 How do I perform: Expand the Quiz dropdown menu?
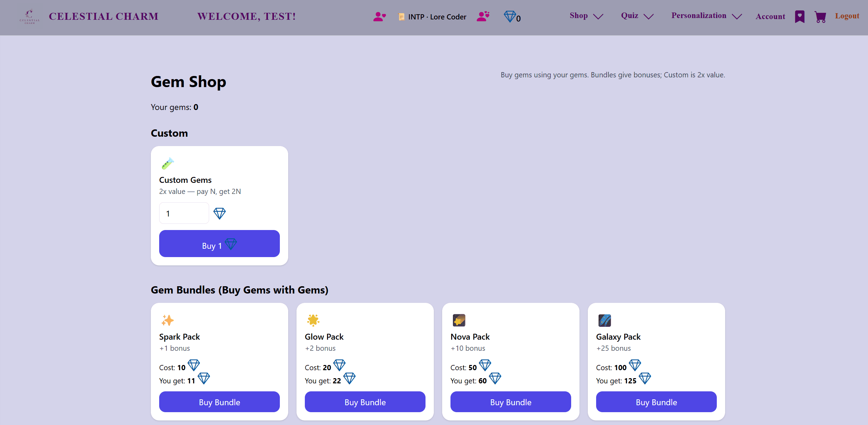[x=637, y=16]
